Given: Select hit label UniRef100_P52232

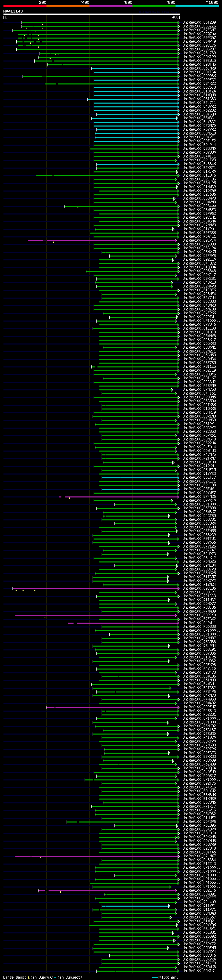Looking at the screenshot, I should [199, 110].
